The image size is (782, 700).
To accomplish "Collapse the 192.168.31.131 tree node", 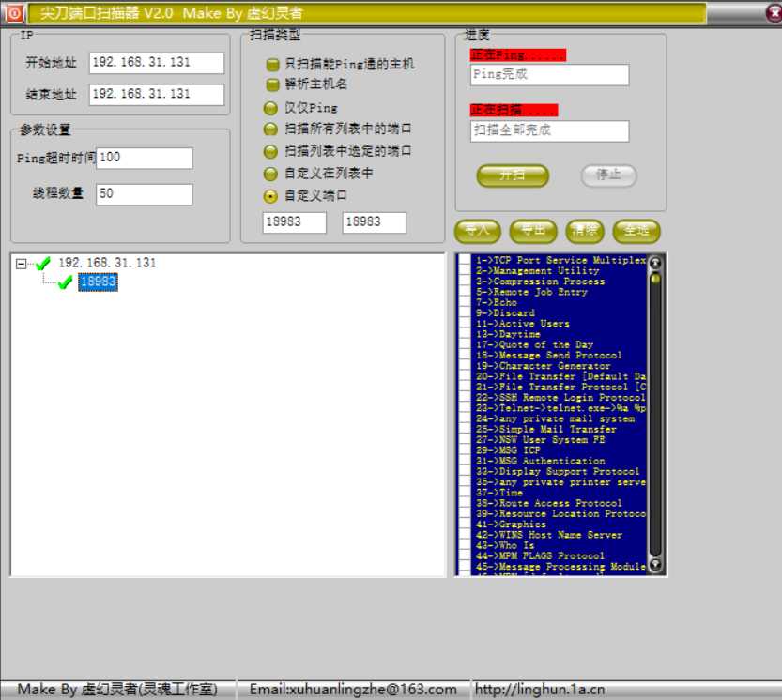I will [21, 264].
